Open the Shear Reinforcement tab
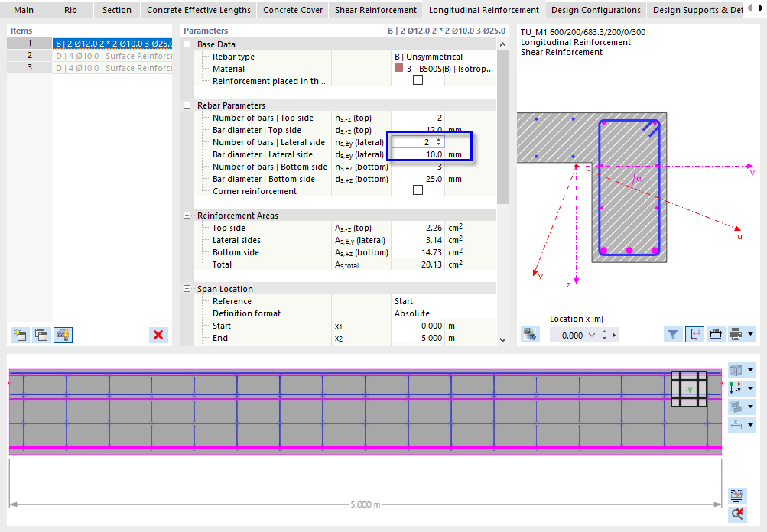 pyautogui.click(x=375, y=10)
